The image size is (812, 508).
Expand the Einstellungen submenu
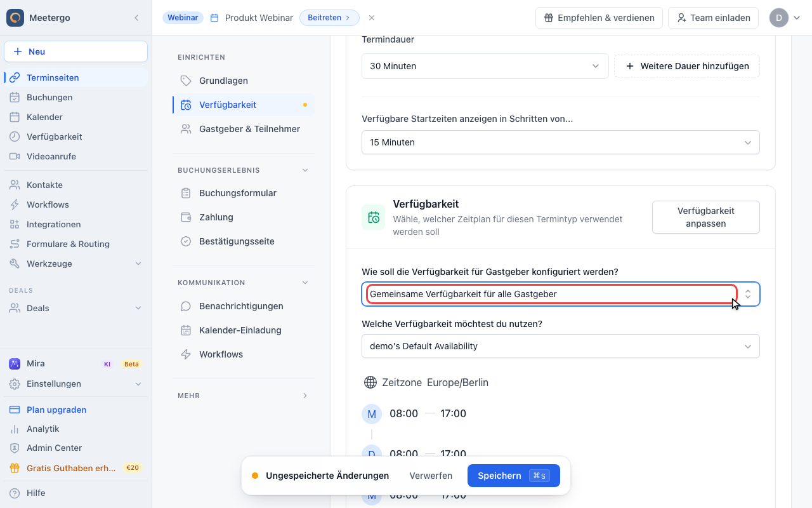coord(138,384)
